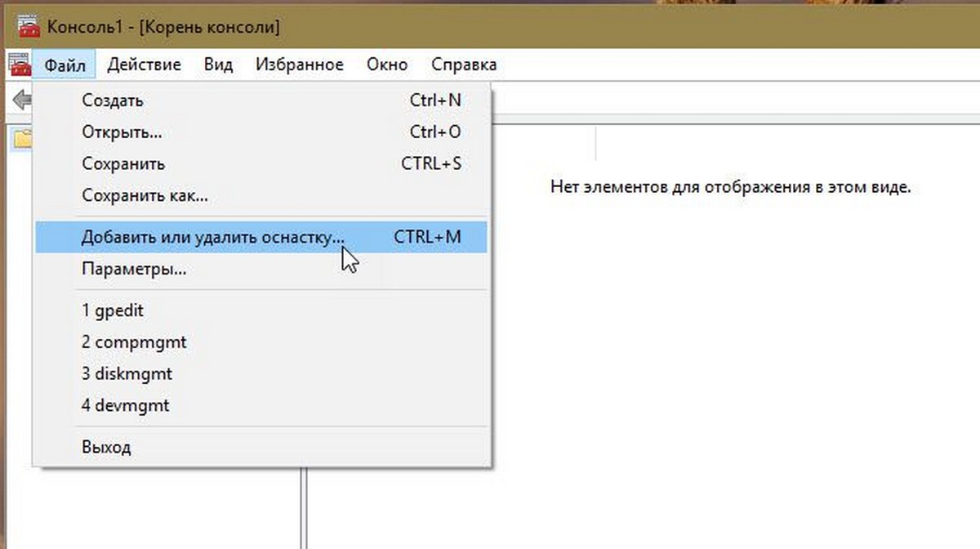980x549 pixels.
Task: Choose Создать from the File menu
Action: coord(261,100)
